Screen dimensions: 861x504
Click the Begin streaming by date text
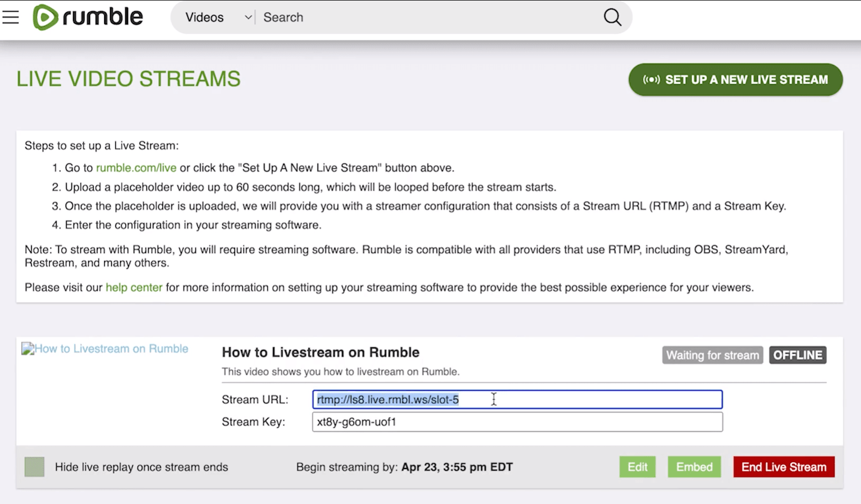(405, 468)
